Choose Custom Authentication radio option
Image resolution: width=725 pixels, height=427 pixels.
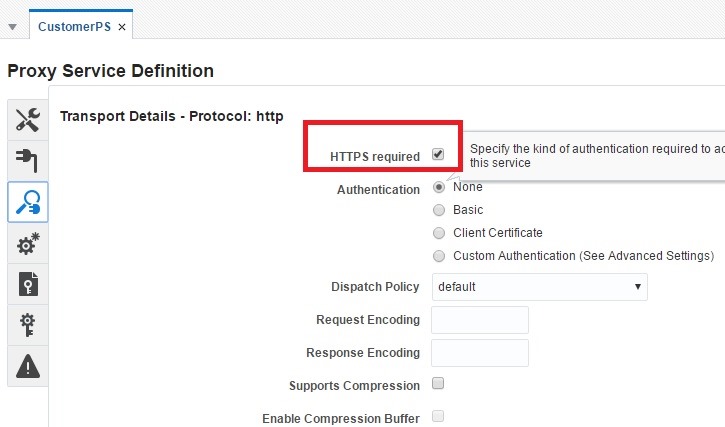coord(439,255)
